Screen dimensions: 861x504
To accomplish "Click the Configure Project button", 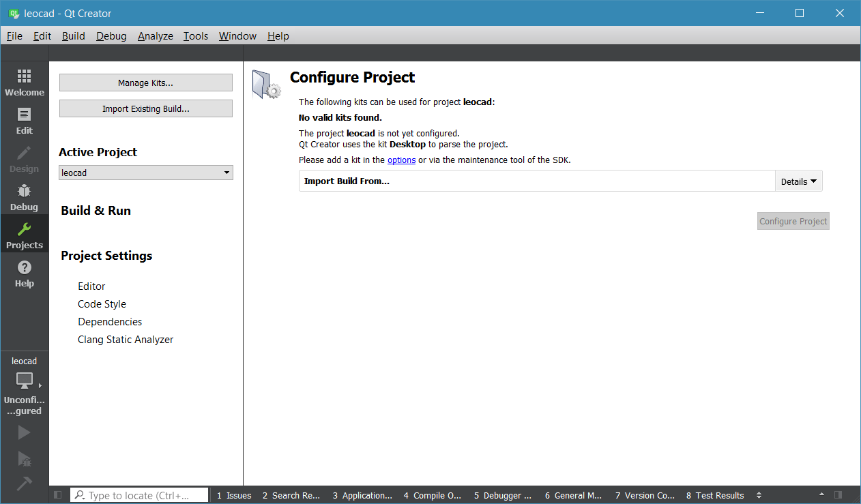I will click(793, 221).
